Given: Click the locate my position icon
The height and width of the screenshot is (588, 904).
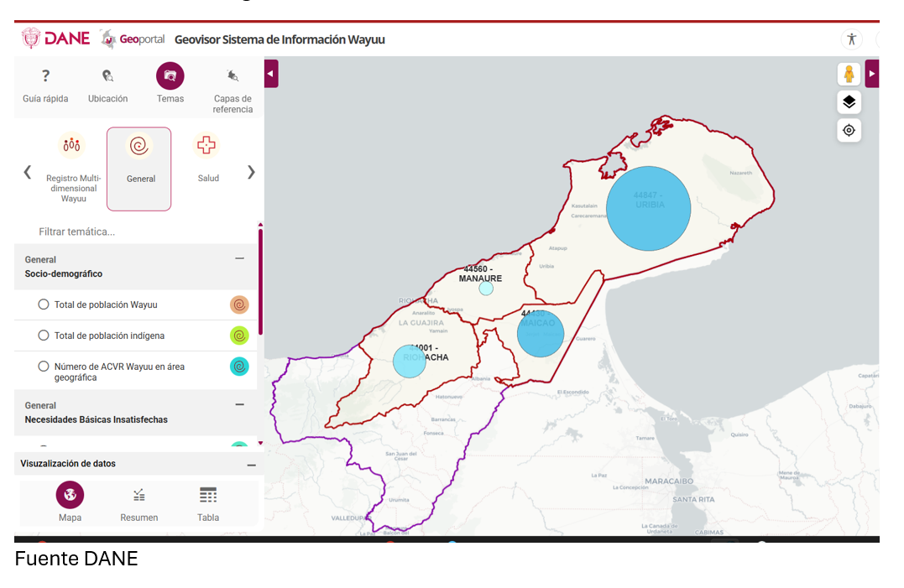Looking at the screenshot, I should 849,130.
